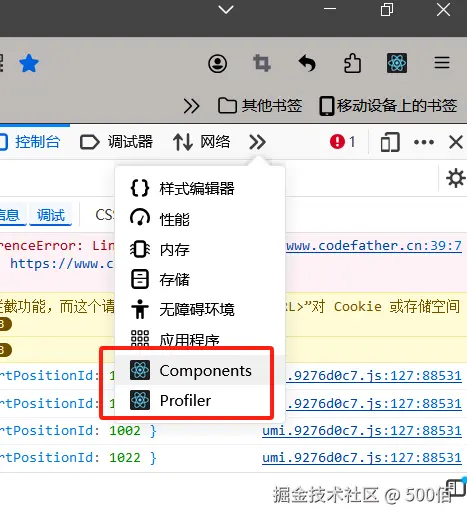Click the React DevTools extension icon
This screenshot has width=467, height=519.
[397, 63]
